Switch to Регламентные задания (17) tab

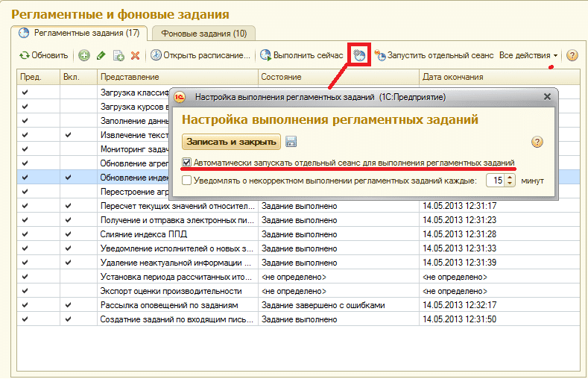tap(79, 33)
